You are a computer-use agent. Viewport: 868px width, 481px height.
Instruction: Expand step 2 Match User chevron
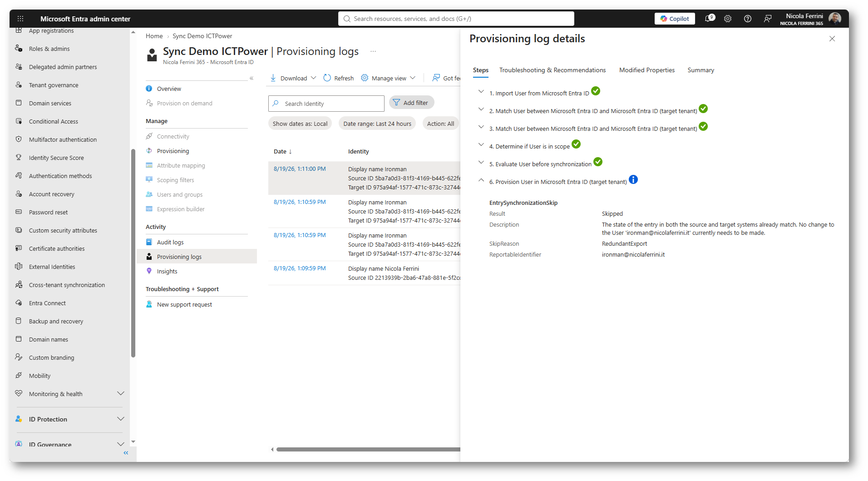point(481,109)
